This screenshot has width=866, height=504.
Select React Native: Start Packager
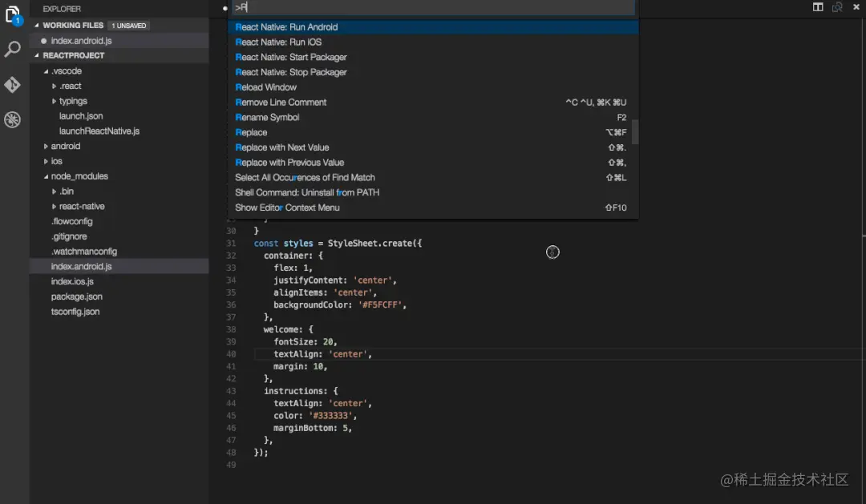click(433, 57)
